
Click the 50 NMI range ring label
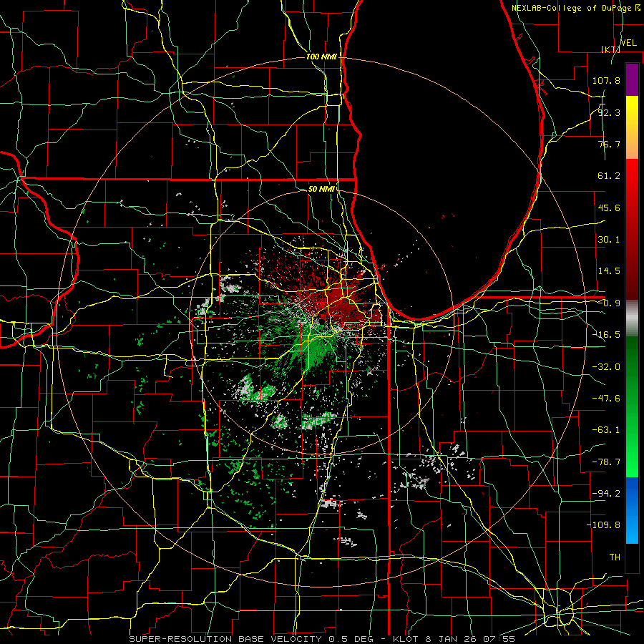[x=321, y=189]
